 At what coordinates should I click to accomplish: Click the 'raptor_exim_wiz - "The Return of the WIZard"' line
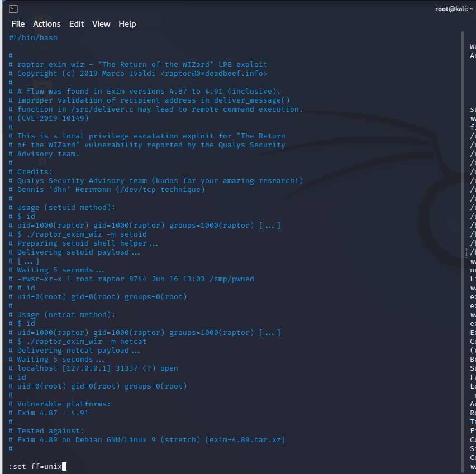(x=138, y=65)
